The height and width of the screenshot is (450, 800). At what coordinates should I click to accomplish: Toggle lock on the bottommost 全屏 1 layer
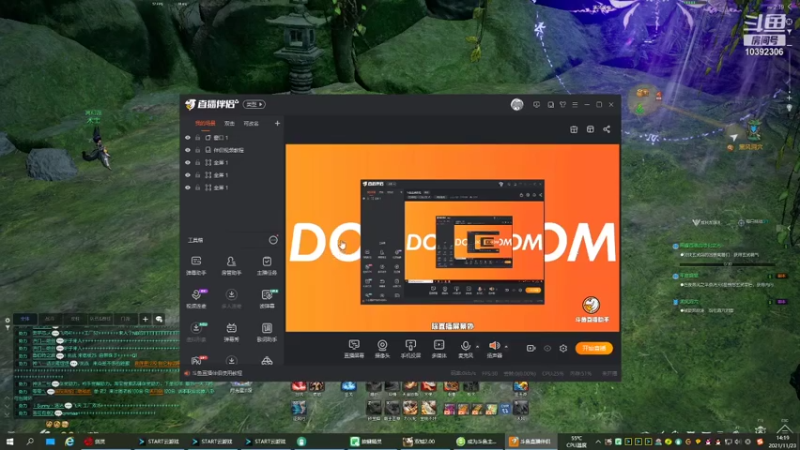point(197,188)
